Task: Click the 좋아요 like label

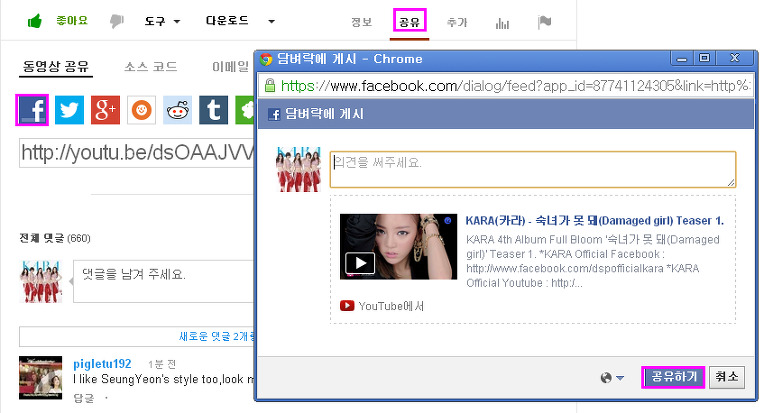Action: pyautogui.click(x=72, y=20)
